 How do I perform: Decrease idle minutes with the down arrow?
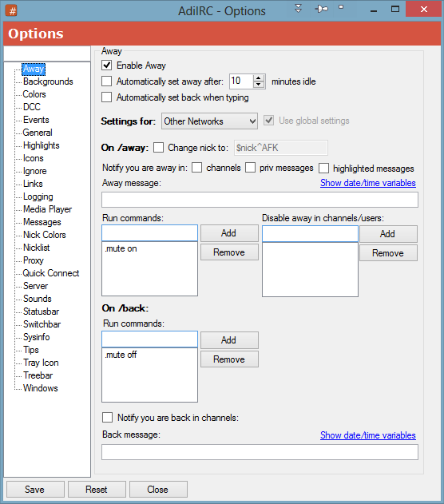[x=258, y=85]
